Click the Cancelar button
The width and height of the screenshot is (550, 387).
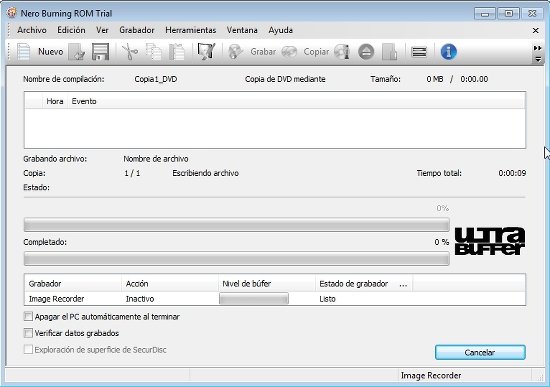coord(480,352)
